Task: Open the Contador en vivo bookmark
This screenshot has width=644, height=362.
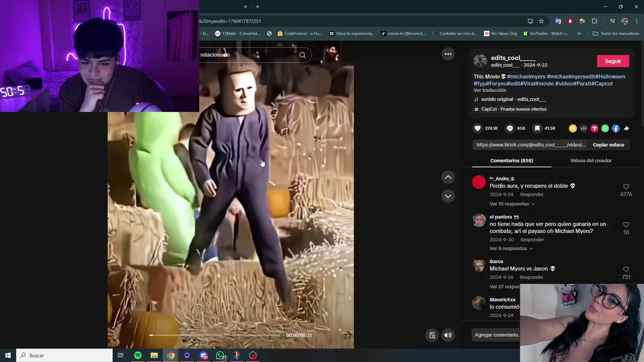Action: (454, 34)
